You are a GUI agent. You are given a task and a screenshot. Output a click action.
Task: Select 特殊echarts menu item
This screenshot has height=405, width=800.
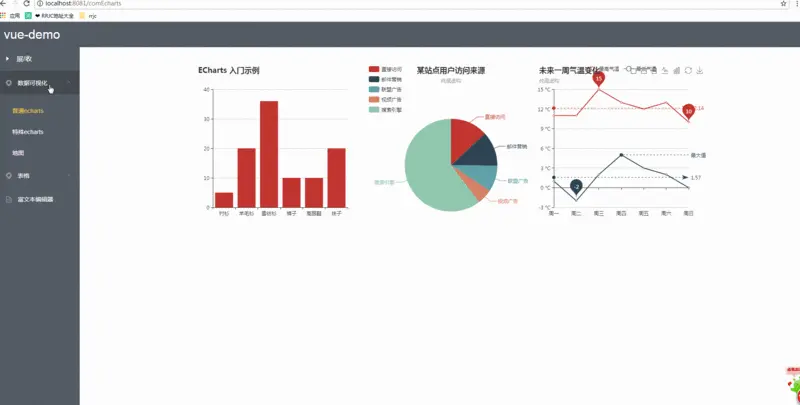[x=28, y=132]
